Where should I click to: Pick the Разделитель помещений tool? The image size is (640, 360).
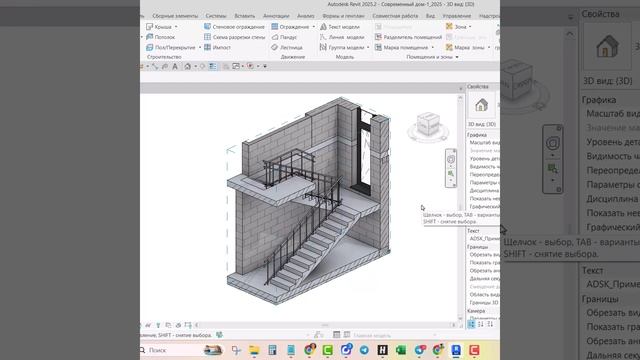[x=408, y=37]
